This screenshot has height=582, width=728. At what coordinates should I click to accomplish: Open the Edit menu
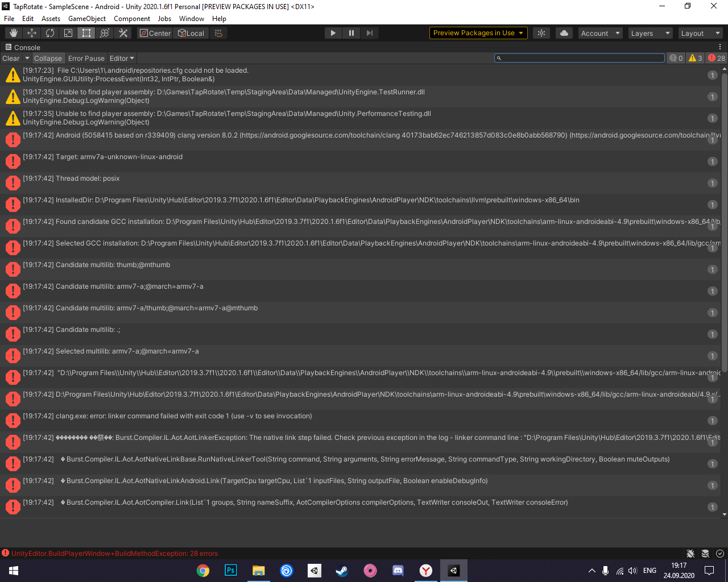(28, 18)
